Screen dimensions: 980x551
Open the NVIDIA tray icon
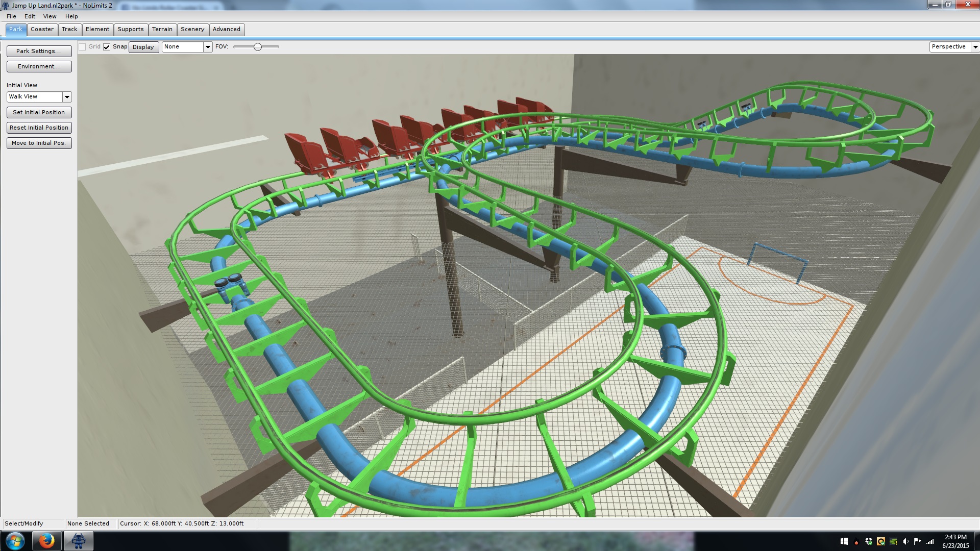point(893,541)
